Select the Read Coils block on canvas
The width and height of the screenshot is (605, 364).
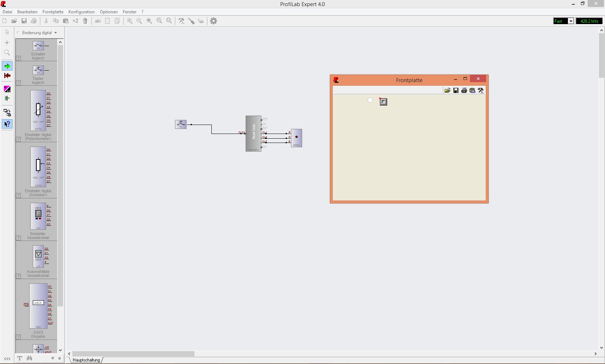point(254,134)
